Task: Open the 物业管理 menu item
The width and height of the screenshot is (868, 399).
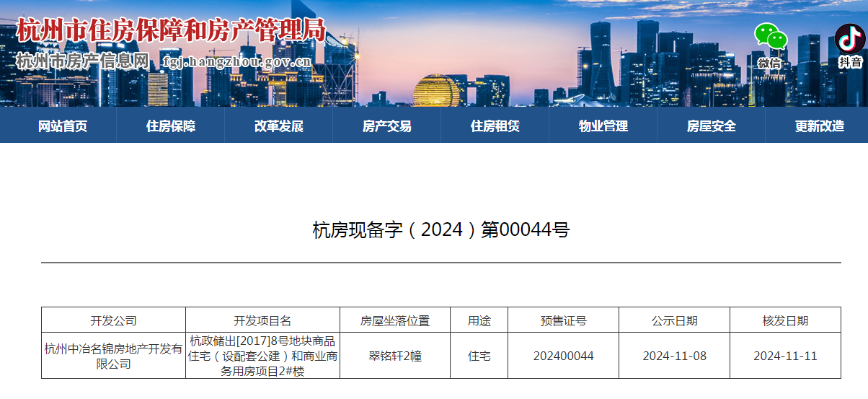Action: pyautogui.click(x=603, y=126)
